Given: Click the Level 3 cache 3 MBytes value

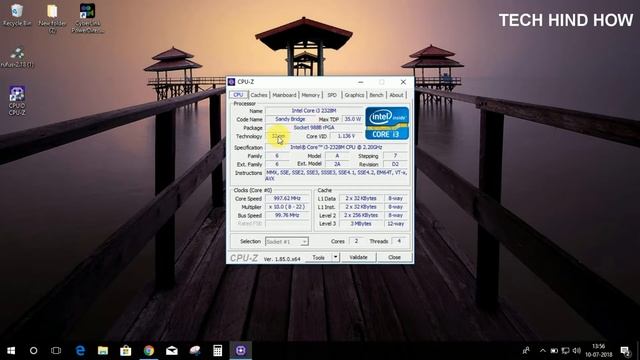Looking at the screenshot, I should pyautogui.click(x=361, y=224).
